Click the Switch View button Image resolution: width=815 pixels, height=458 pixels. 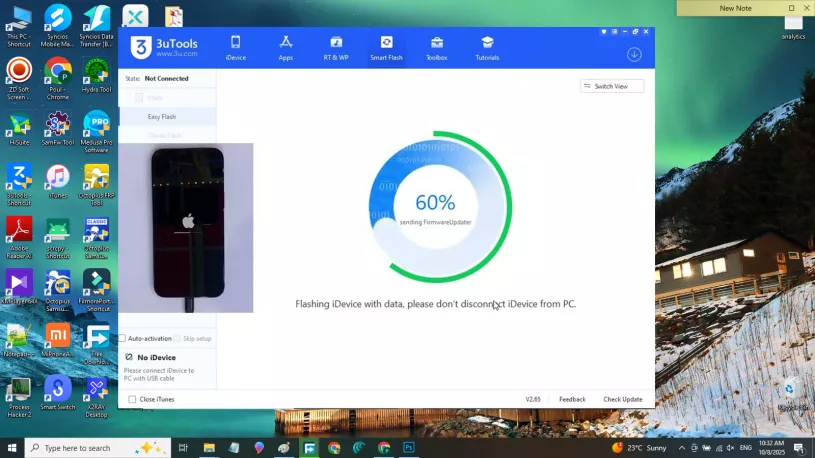click(x=611, y=87)
